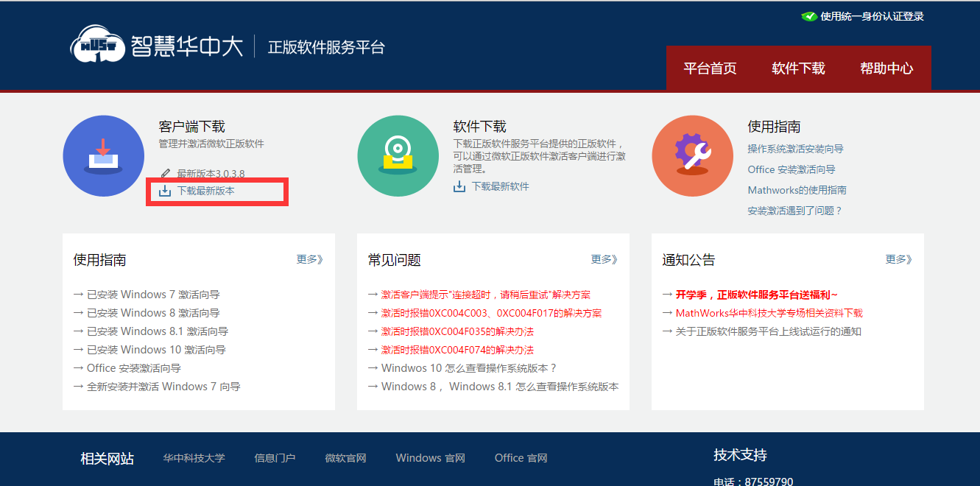Screen dimensions: 980x486
Task: Open the 帮助中心 navigation tab
Action: (x=886, y=68)
